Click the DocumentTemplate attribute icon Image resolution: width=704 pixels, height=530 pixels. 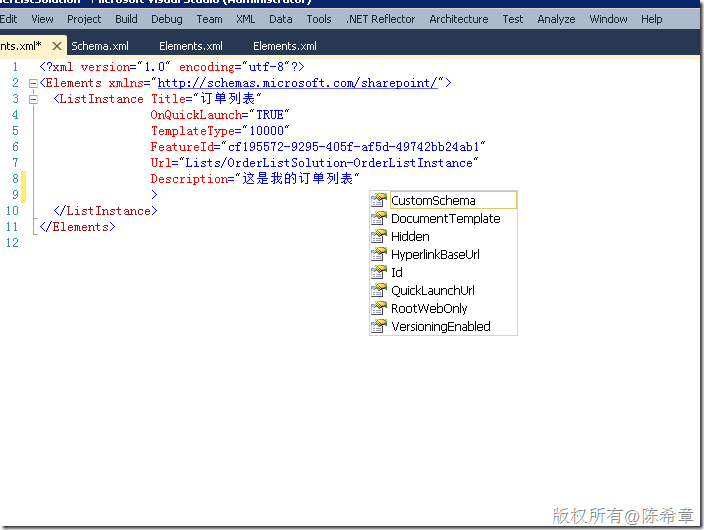tap(379, 218)
